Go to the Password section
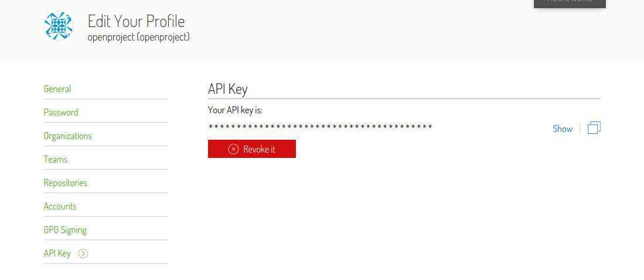644x280 pixels. tap(61, 113)
